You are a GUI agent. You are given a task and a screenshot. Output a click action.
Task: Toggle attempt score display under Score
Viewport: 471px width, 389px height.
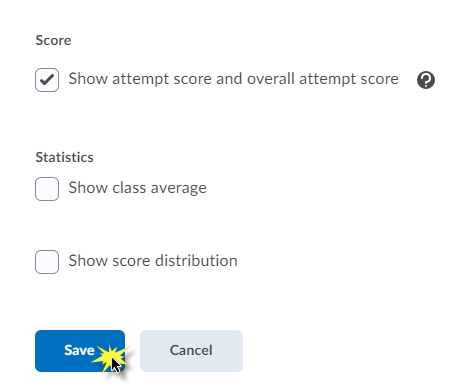[x=47, y=80]
